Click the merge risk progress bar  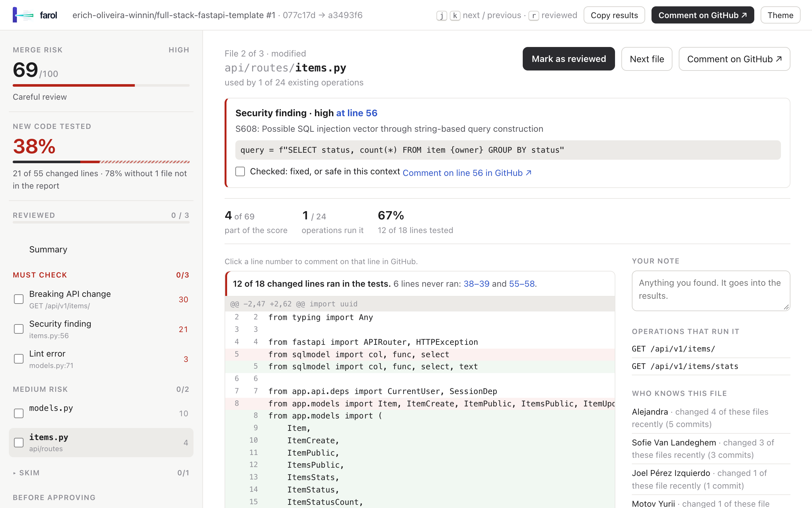pos(101,85)
